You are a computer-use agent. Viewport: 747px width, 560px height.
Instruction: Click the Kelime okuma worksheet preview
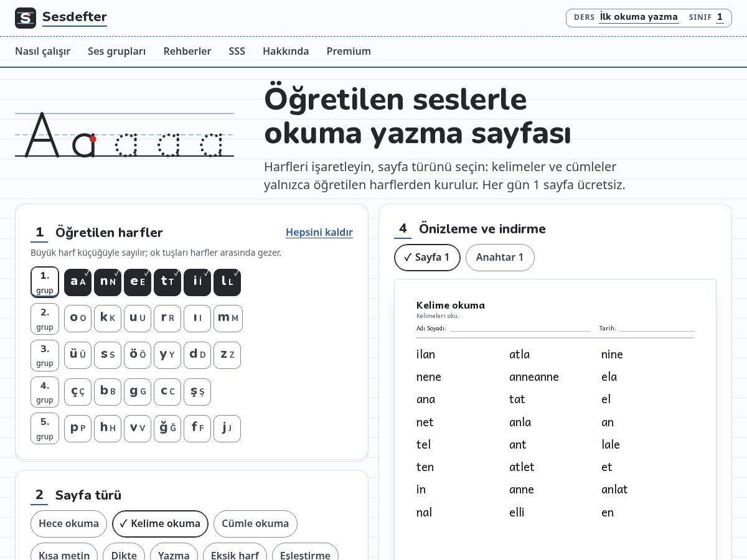[555, 419]
